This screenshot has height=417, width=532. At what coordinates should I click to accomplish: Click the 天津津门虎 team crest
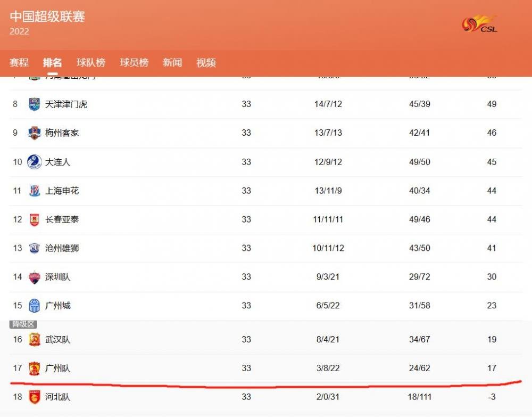coord(34,104)
